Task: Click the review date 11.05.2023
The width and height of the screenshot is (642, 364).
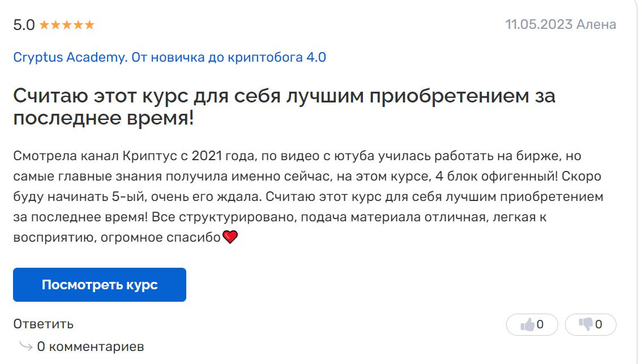Action: coord(538,24)
